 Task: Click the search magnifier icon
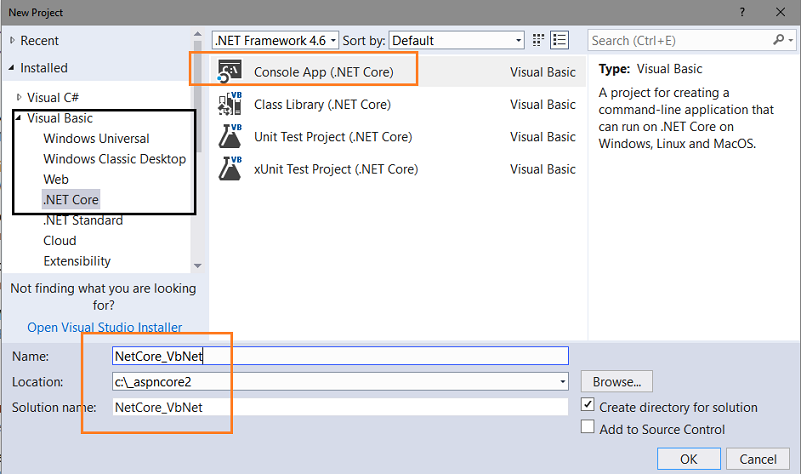(x=778, y=40)
